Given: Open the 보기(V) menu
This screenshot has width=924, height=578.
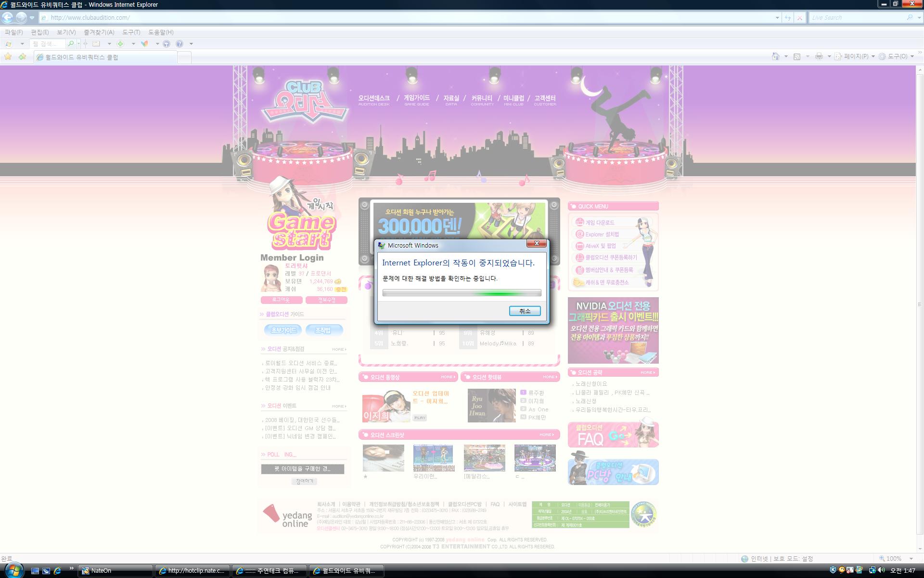Looking at the screenshot, I should click(66, 32).
